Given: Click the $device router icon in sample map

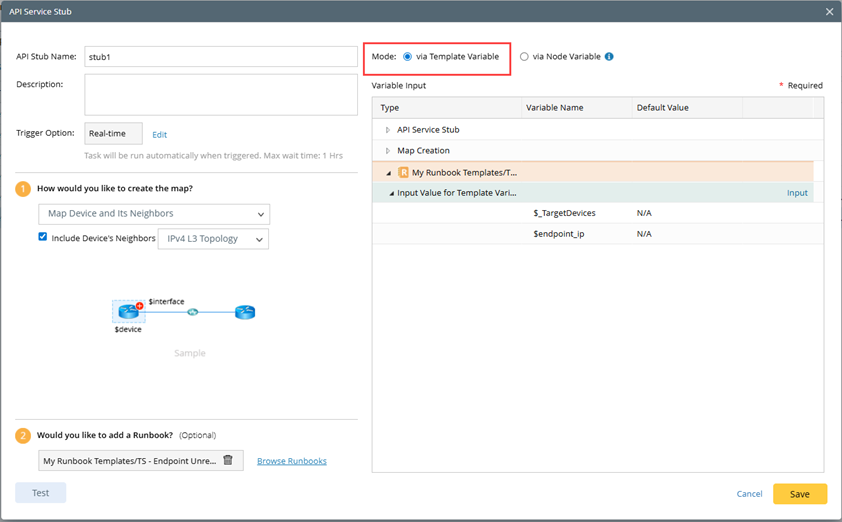Looking at the screenshot, I should (x=128, y=312).
